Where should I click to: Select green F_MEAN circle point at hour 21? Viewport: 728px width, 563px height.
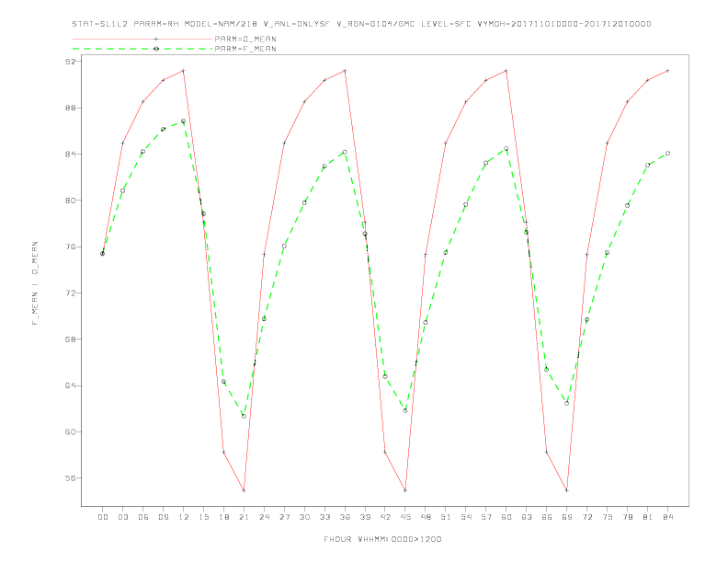(244, 416)
